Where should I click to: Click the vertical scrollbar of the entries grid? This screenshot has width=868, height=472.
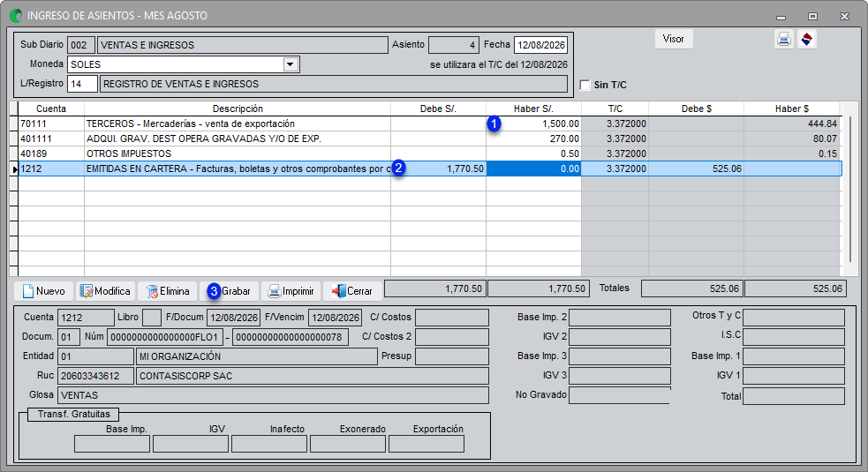[850, 188]
